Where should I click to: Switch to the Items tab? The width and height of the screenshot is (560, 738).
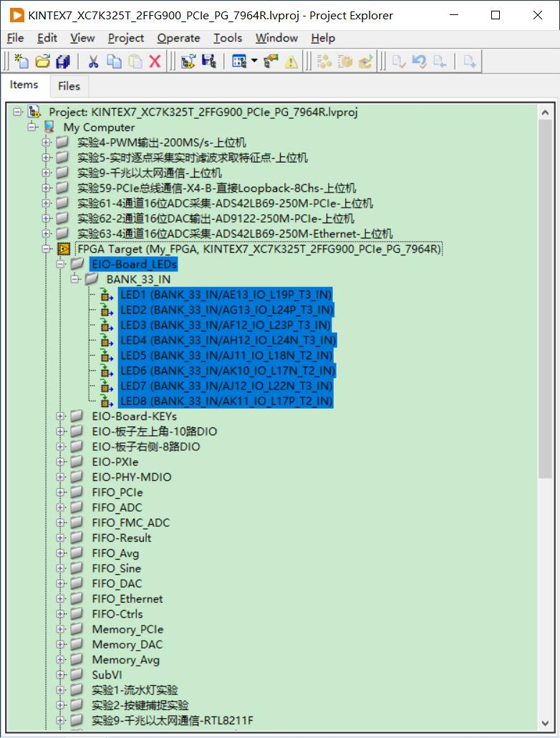(24, 84)
